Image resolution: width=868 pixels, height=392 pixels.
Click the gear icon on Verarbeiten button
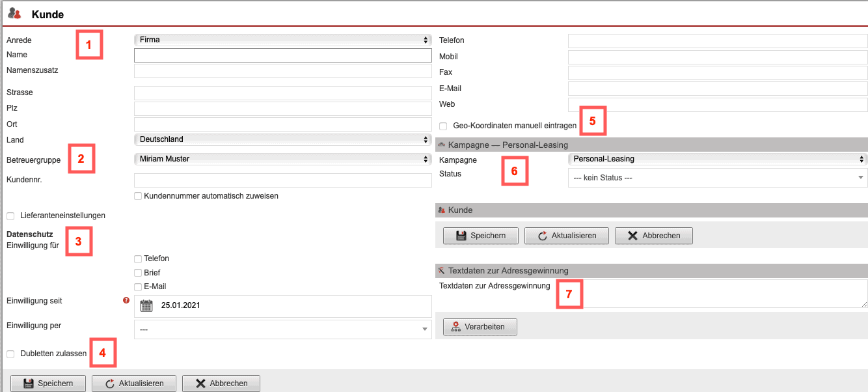pos(455,327)
